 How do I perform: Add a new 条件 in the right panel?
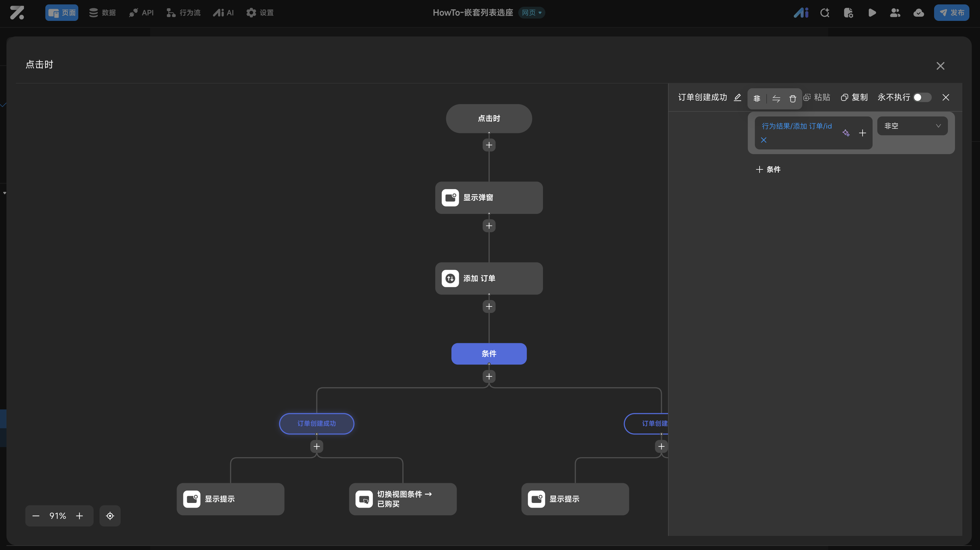point(768,169)
